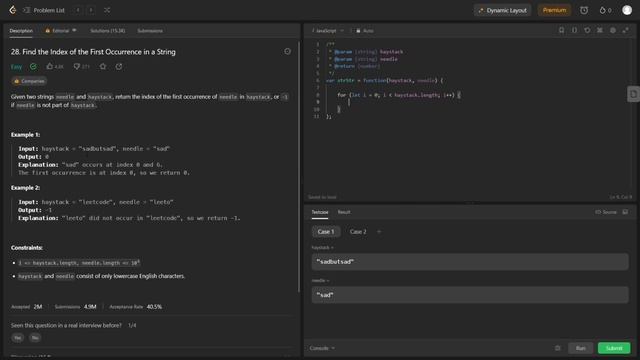Go to the previous problem arrow
Image resolution: width=640 pixels, height=360 pixels.
[78, 10]
